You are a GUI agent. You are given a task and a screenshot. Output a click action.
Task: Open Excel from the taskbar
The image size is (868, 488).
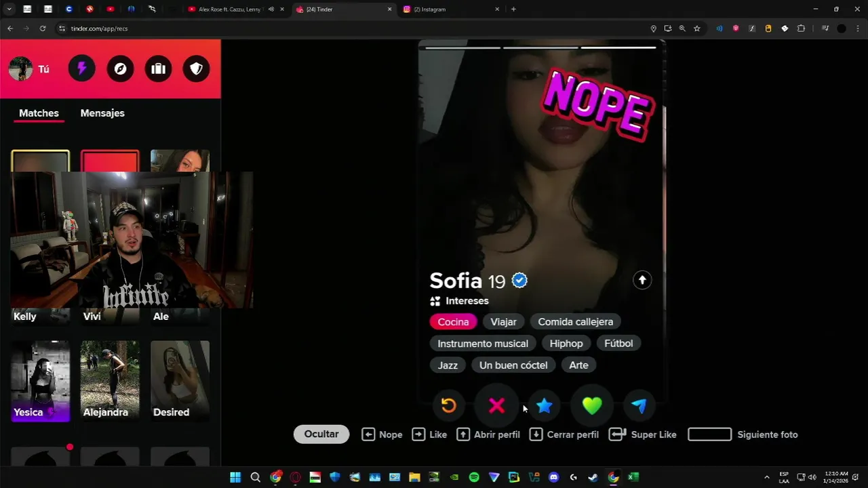click(x=633, y=477)
